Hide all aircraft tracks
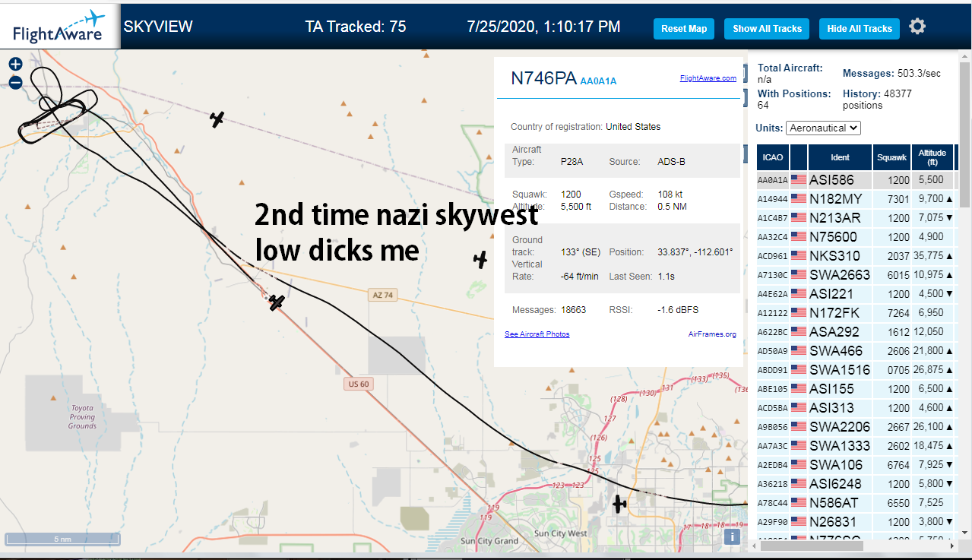 860,29
